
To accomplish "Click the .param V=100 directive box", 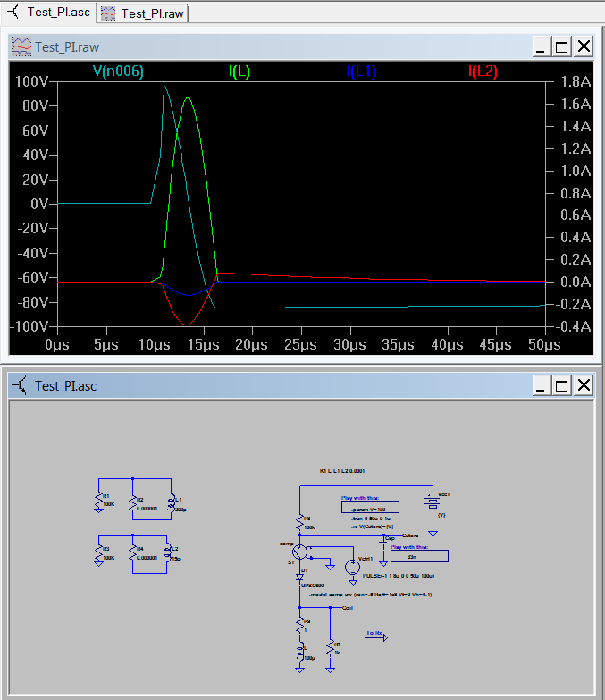I will 370,507.
